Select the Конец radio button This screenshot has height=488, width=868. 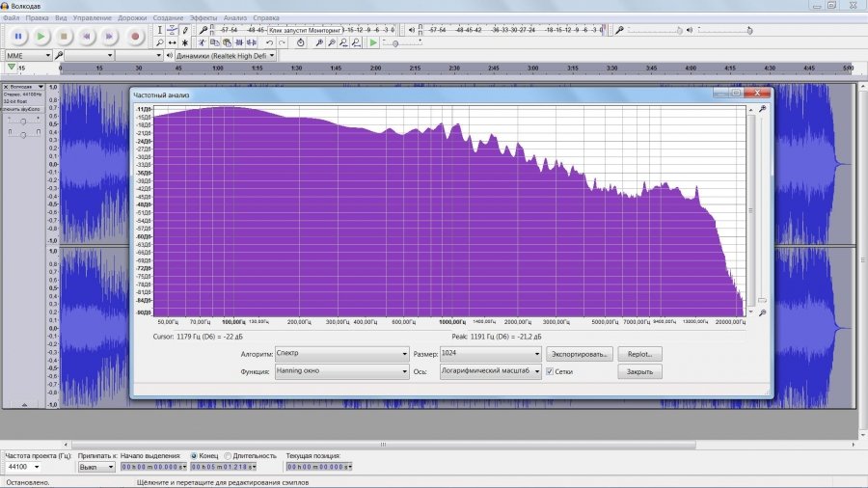pos(195,455)
